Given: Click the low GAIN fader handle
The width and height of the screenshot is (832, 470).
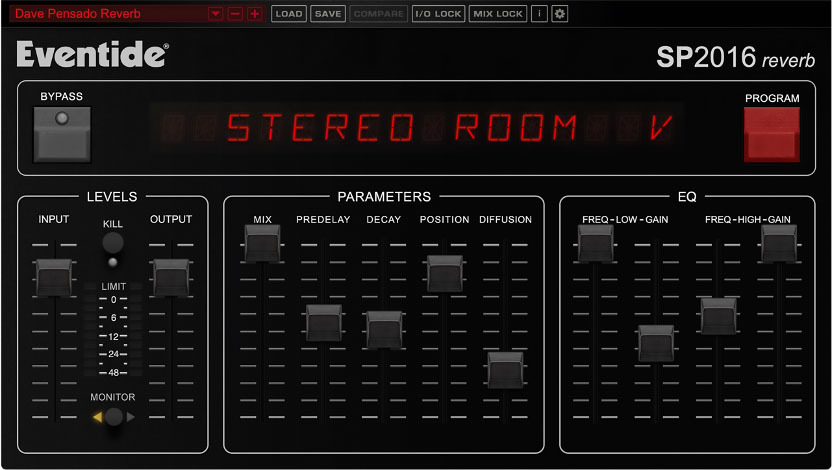Looking at the screenshot, I should click(x=656, y=344).
